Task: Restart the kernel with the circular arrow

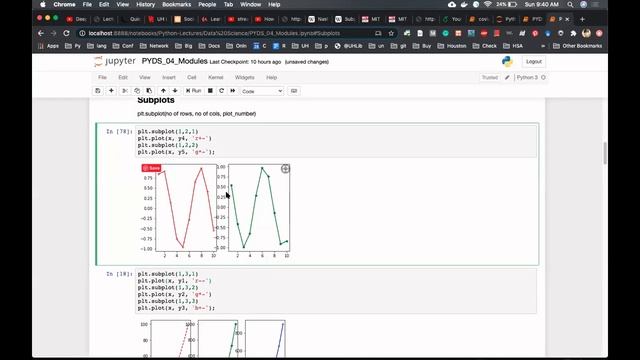Action: point(222,91)
